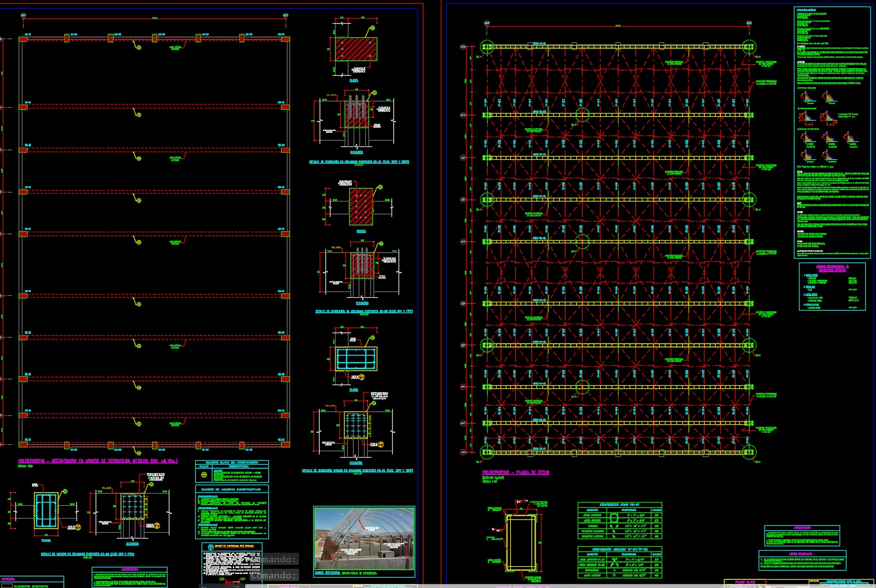The image size is (876, 588).
Task: Click the 'CUADRO DE MEJORAS CONSTRUCTIVAS' box header
Action: tap(232, 489)
